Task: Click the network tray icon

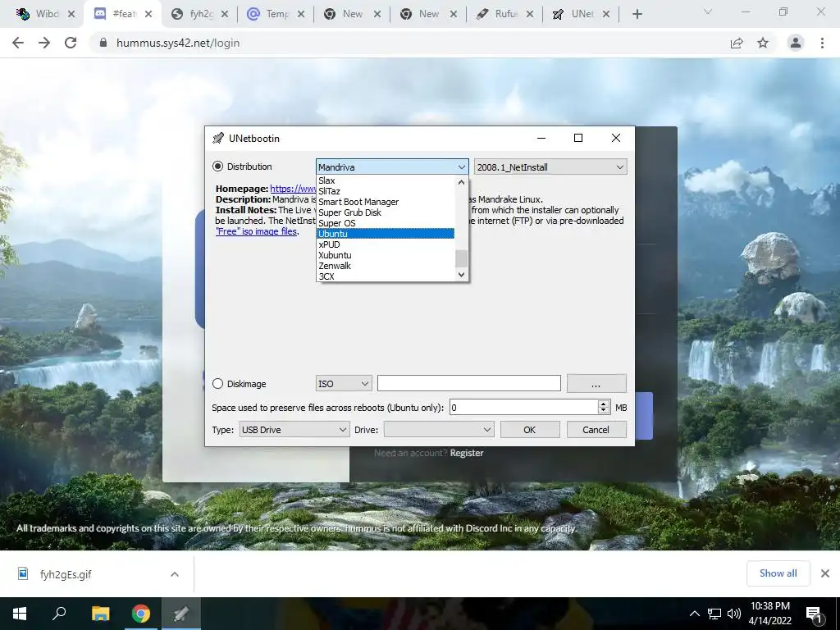Action: point(714,614)
